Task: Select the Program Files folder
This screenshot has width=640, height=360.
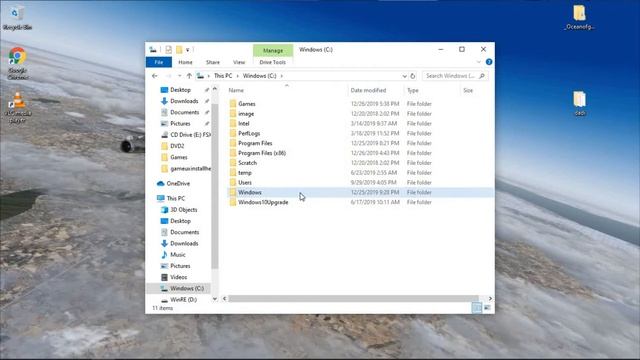Action: tap(255, 143)
